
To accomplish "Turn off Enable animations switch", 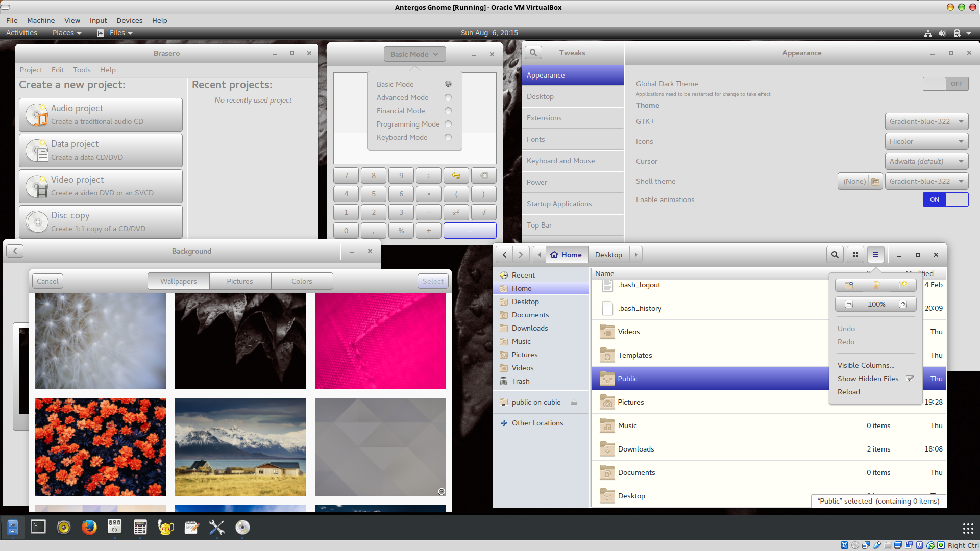I will [x=945, y=199].
